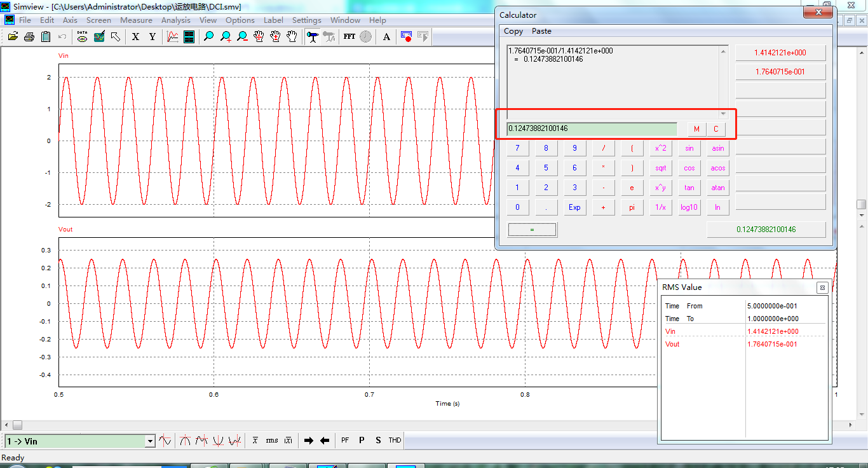This screenshot has width=868, height=468.
Task: Select the plain zoom magnifier tool
Action: 209,37
